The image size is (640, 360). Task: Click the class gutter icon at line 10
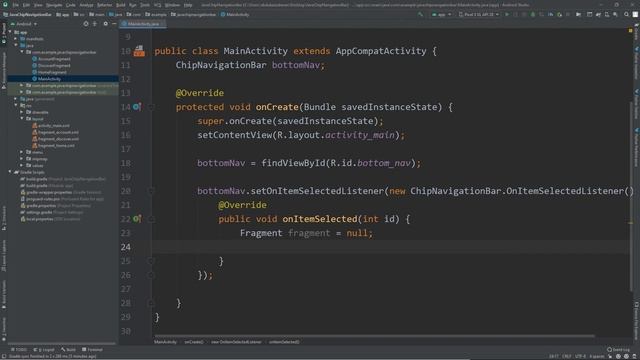click(x=139, y=51)
